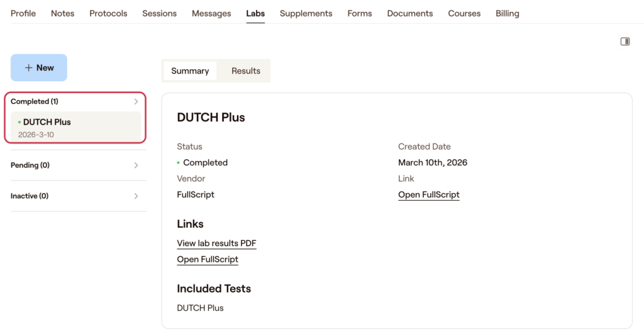
Task: Navigate to the Forms tab
Action: 360,13
